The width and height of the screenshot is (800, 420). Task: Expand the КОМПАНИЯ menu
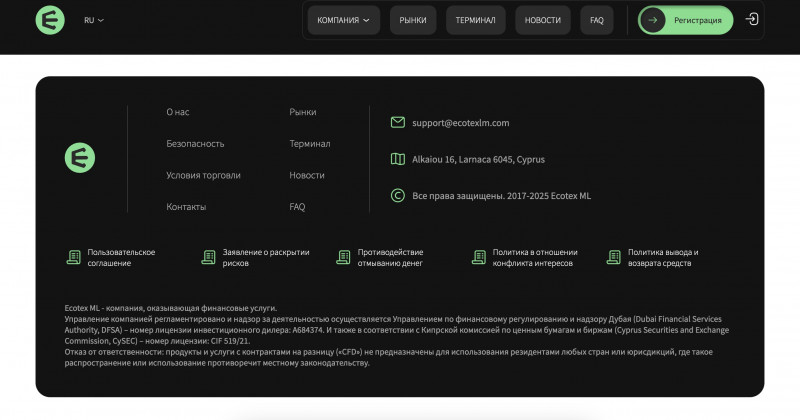pos(343,20)
